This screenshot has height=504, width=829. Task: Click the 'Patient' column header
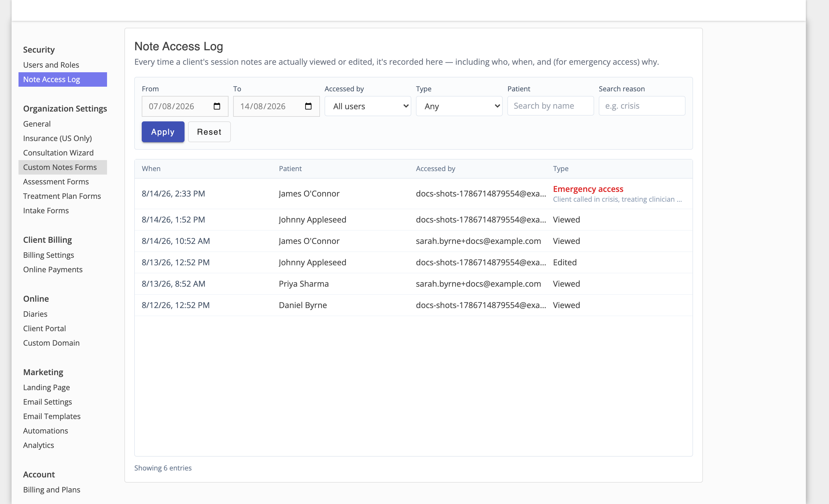pyautogui.click(x=290, y=168)
